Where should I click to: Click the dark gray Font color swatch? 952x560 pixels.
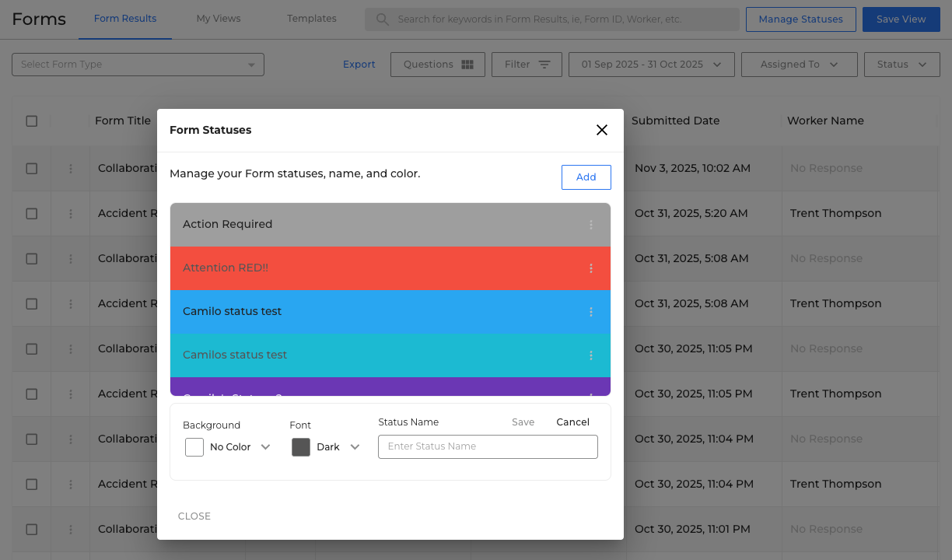301,447
